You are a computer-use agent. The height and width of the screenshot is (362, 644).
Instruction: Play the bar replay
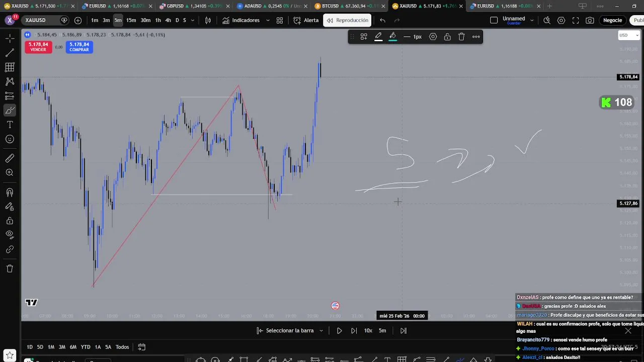(339, 330)
